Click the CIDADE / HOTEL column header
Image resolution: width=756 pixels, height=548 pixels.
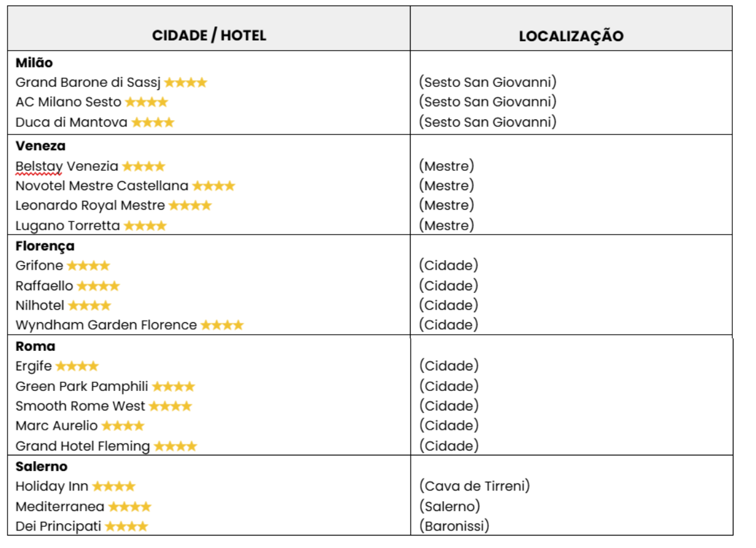click(x=208, y=36)
